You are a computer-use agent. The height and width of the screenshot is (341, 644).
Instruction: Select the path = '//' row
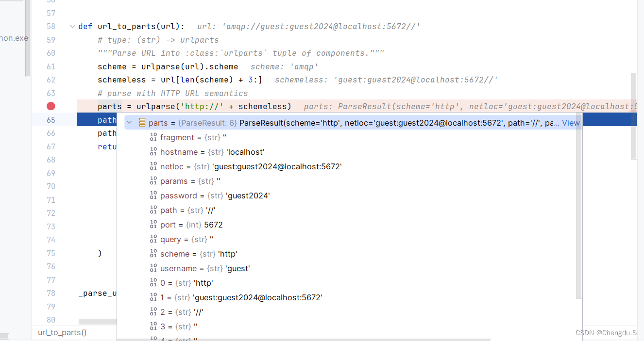coord(351,210)
